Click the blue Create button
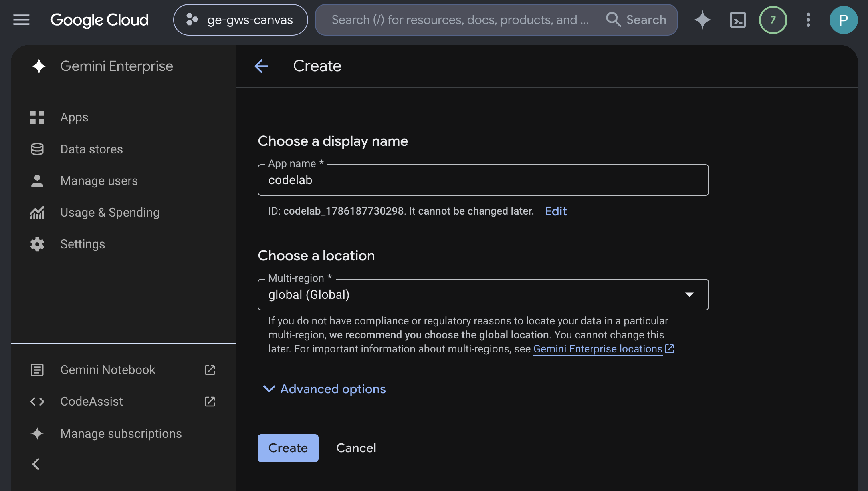This screenshot has width=868, height=491. pyautogui.click(x=288, y=448)
